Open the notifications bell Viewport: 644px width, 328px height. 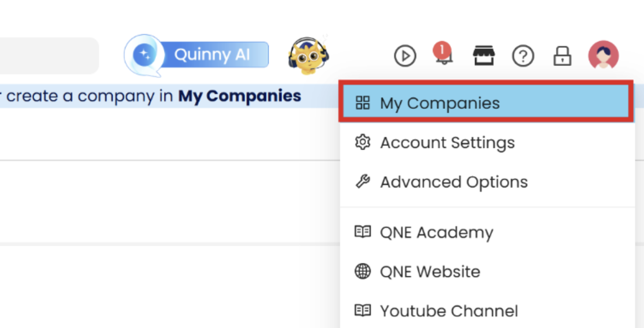(x=443, y=55)
